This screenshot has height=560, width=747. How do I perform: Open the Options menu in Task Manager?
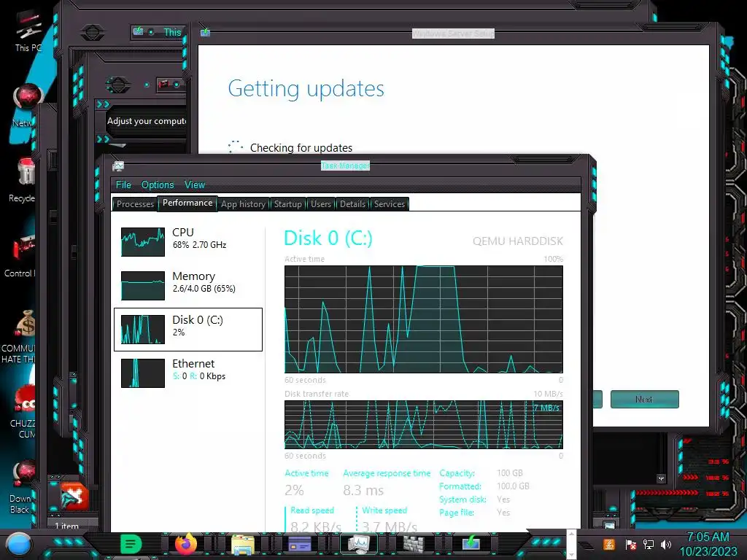(158, 184)
